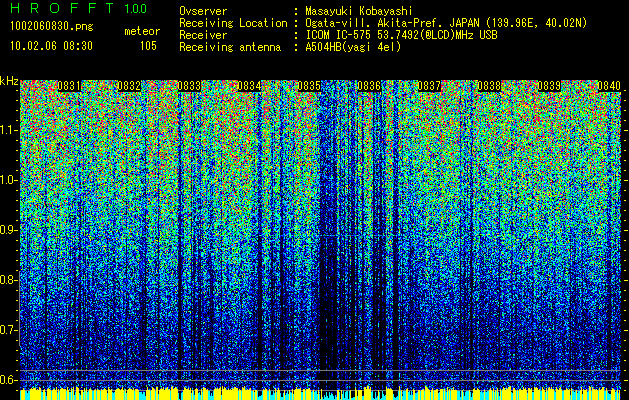Click the date stamp 10.02.06 08:30

click(51, 46)
